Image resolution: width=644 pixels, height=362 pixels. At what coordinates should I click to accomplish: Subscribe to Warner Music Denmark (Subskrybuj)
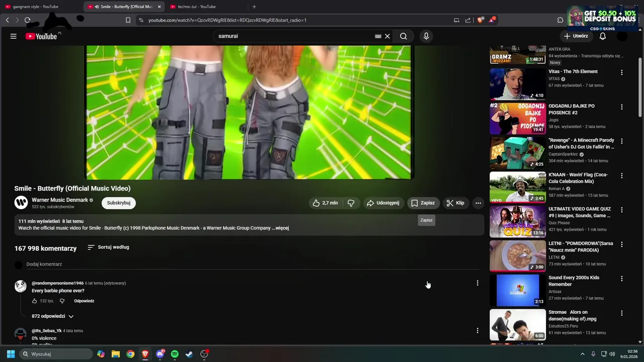(119, 203)
